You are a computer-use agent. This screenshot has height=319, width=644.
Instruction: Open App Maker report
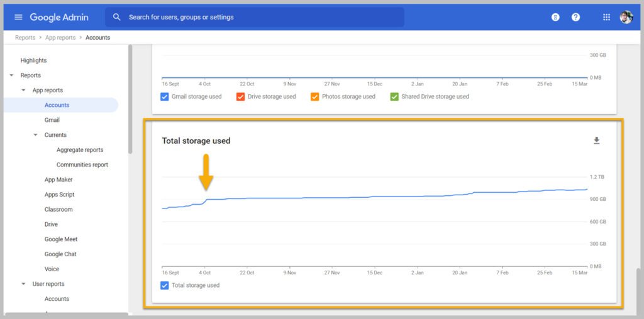tap(58, 180)
